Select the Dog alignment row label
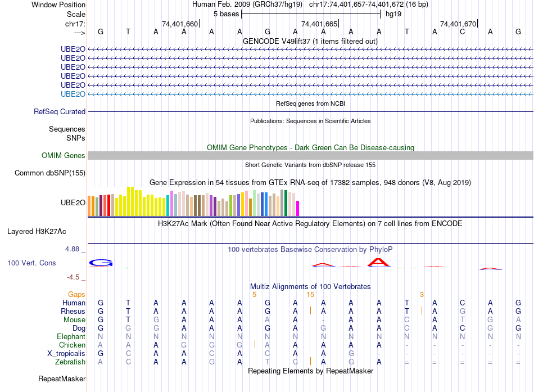The width and height of the screenshot is (534, 392). [79, 328]
